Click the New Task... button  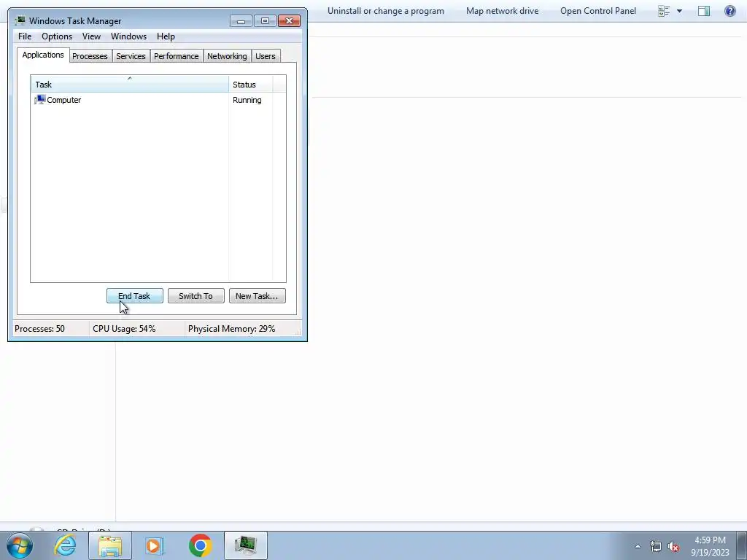[258, 296]
